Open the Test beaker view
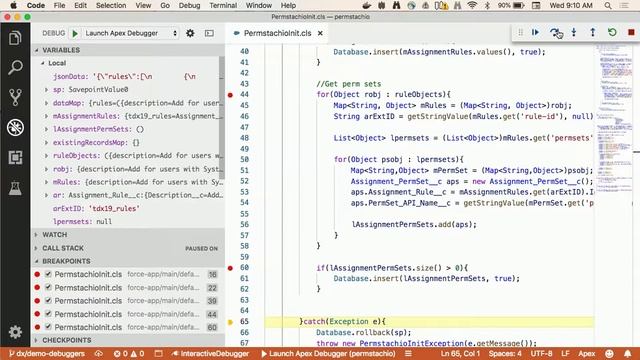The height and width of the screenshot is (360, 640). (15, 188)
